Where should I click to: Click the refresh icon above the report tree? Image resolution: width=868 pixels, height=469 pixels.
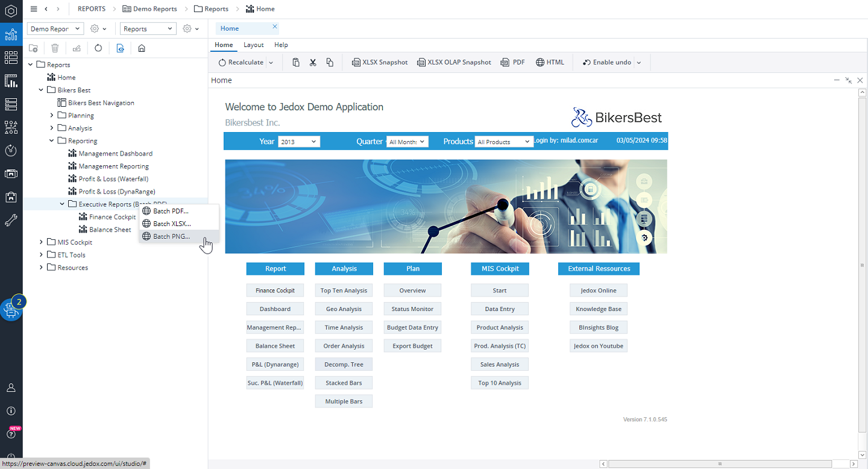coord(98,48)
